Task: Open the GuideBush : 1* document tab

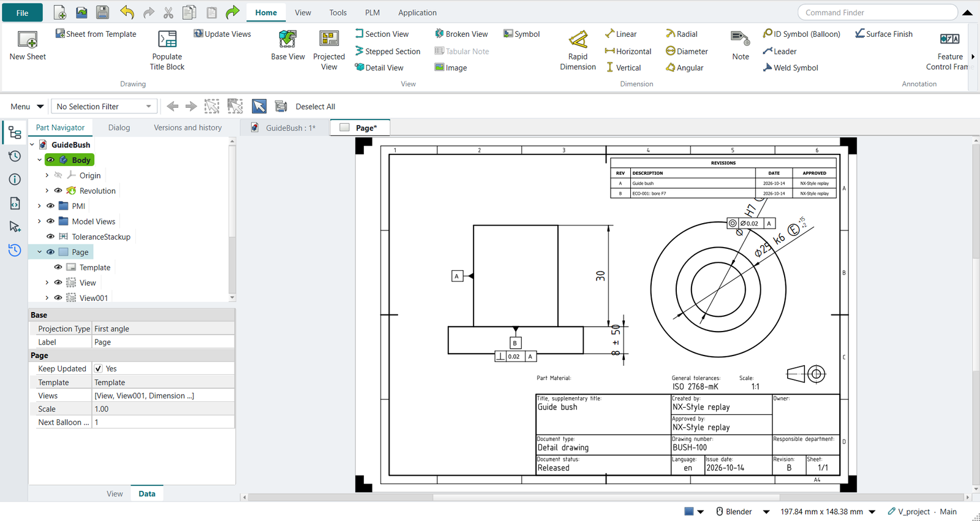Action: point(284,127)
